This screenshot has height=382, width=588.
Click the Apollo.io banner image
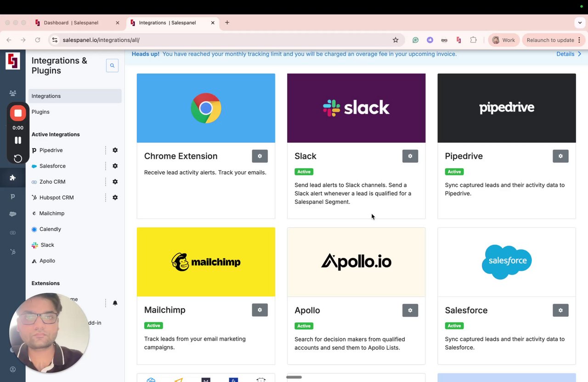click(356, 262)
